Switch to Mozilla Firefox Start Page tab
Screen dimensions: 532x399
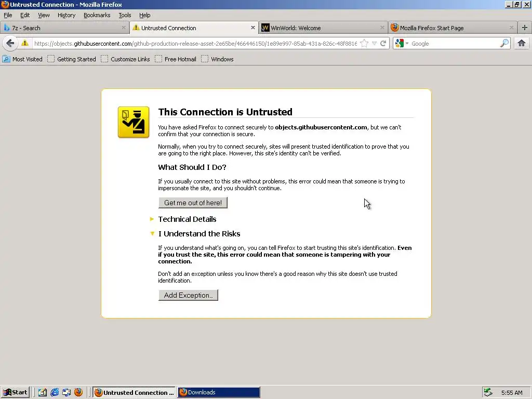point(453,28)
